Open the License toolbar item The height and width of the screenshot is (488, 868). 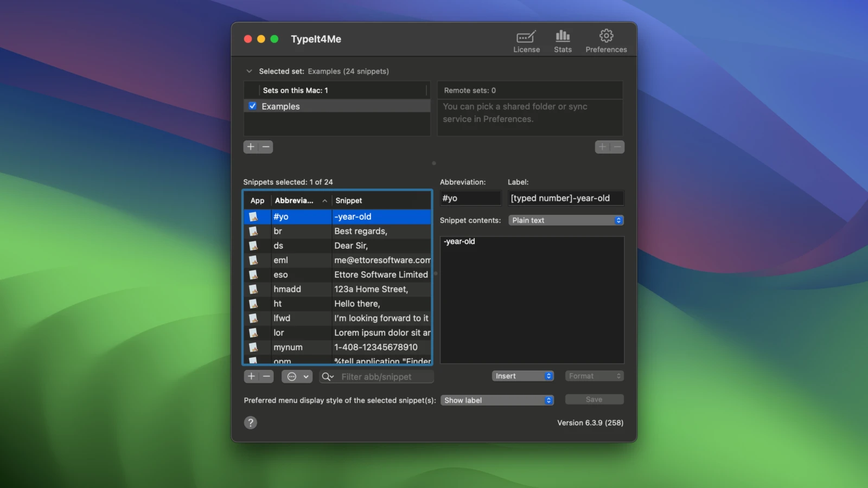526,42
